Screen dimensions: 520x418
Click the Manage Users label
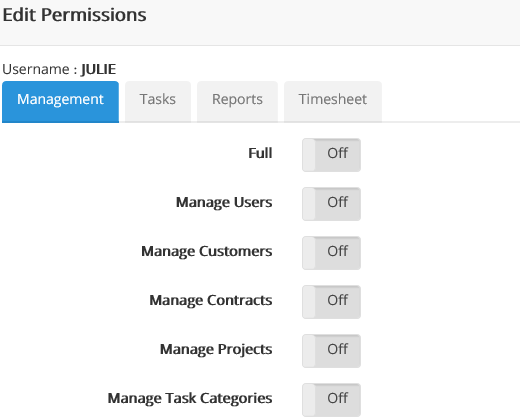[x=224, y=202]
